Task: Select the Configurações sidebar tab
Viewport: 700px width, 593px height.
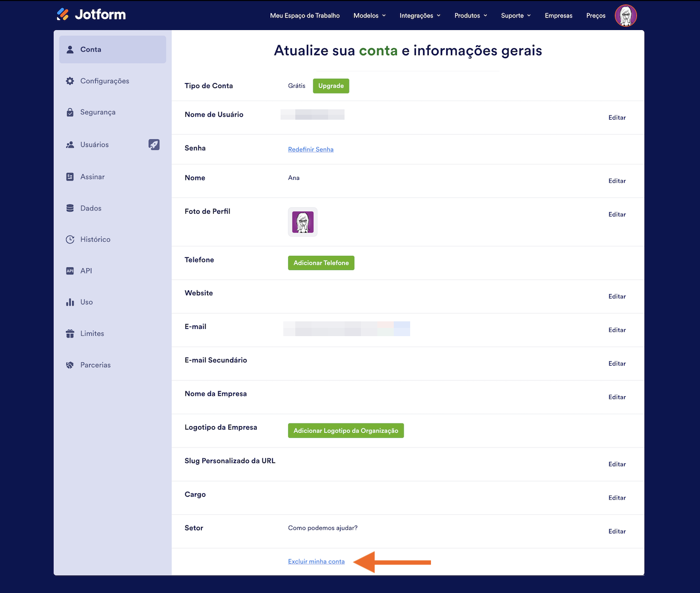Action: (113, 81)
